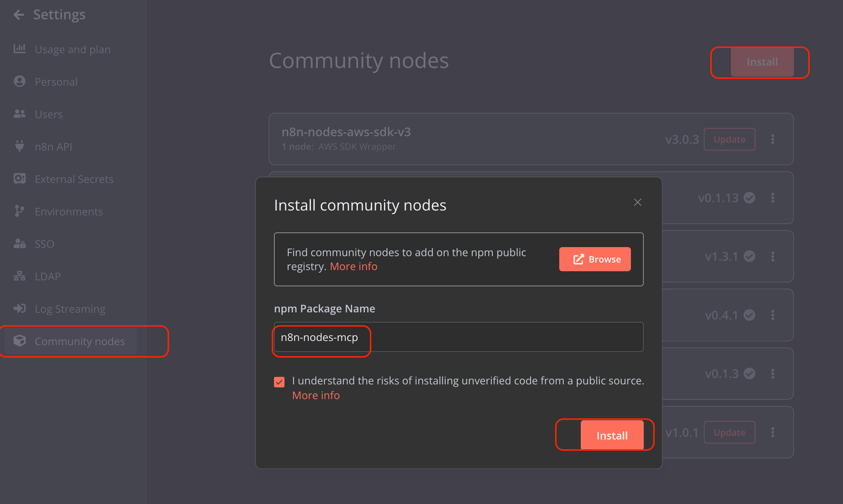
Task: Open the three-dot menu next to v0.4.1
Action: [773, 315]
